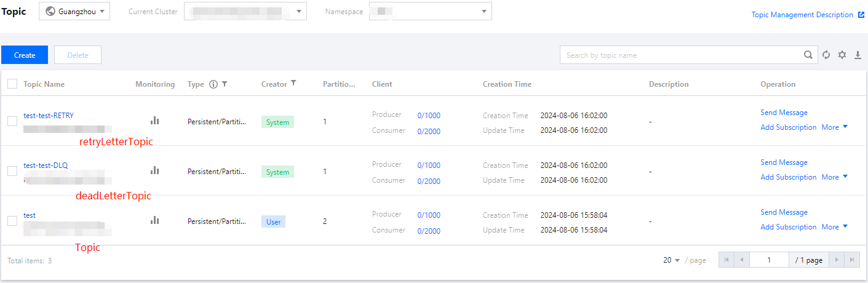Click the download topic list icon
The width and height of the screenshot is (868, 283).
858,55
